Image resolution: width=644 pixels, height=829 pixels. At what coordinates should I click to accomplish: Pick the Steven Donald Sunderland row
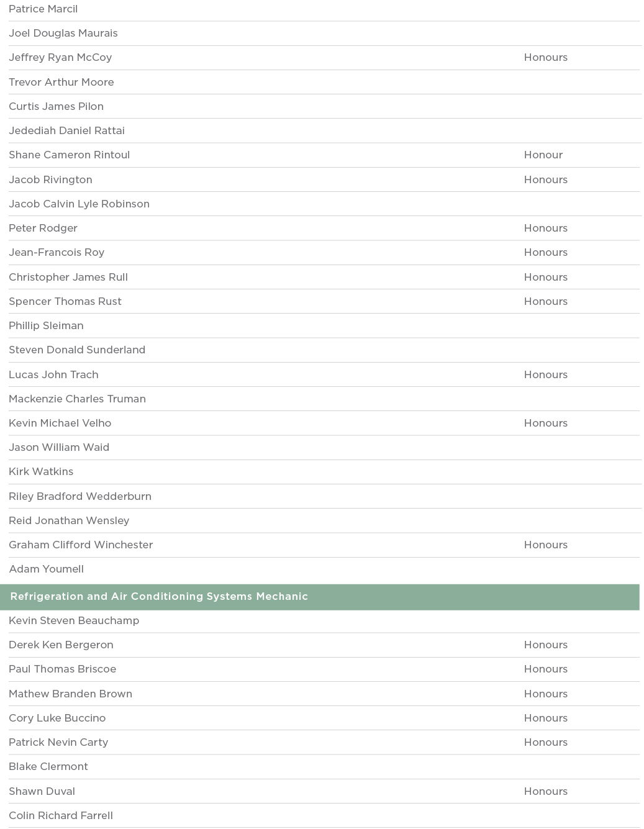click(x=77, y=350)
